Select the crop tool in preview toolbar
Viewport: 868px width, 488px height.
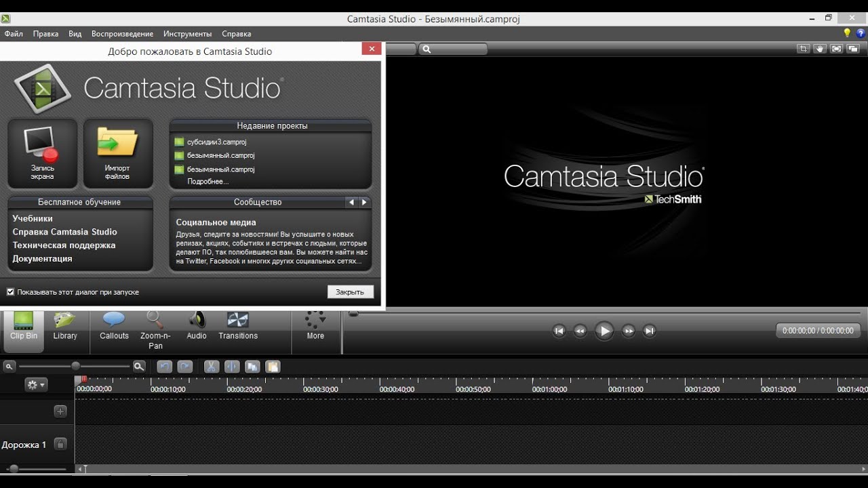coord(804,49)
